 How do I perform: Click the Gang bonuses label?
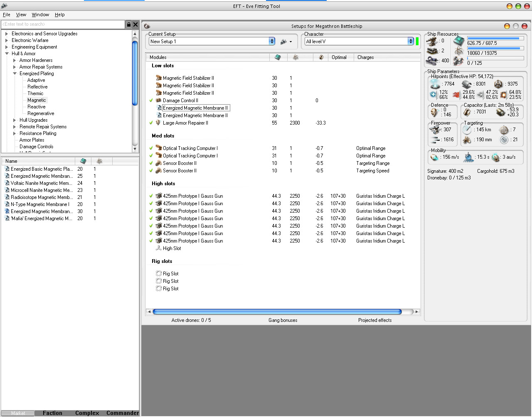(x=283, y=320)
